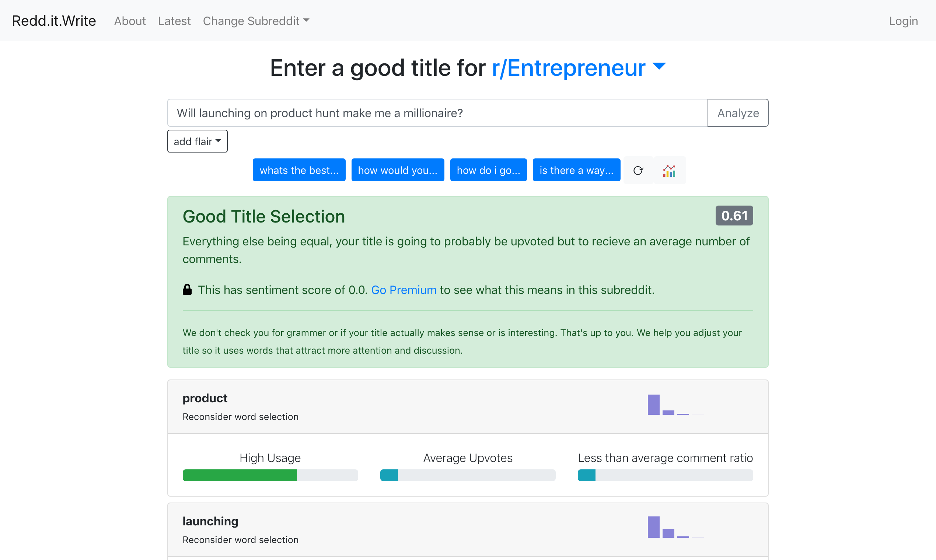Image resolution: width=936 pixels, height=560 pixels.
Task: Follow the Go Premium link
Action: 404,290
